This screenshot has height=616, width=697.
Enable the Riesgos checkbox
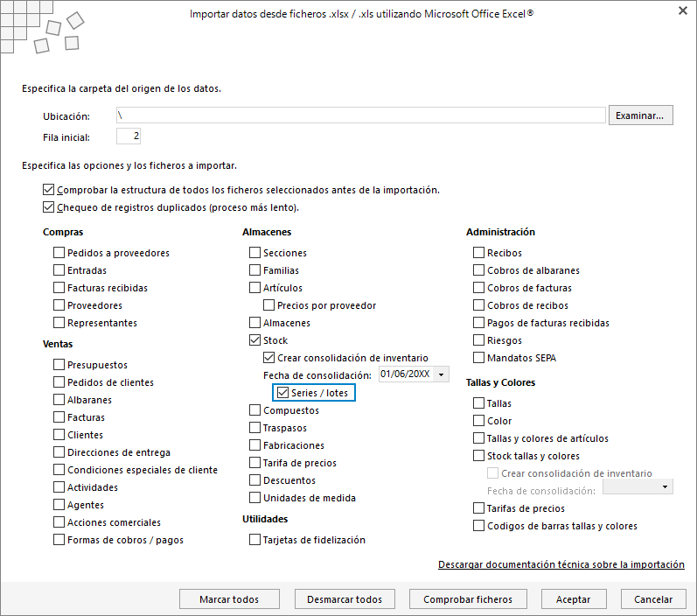[x=478, y=340]
